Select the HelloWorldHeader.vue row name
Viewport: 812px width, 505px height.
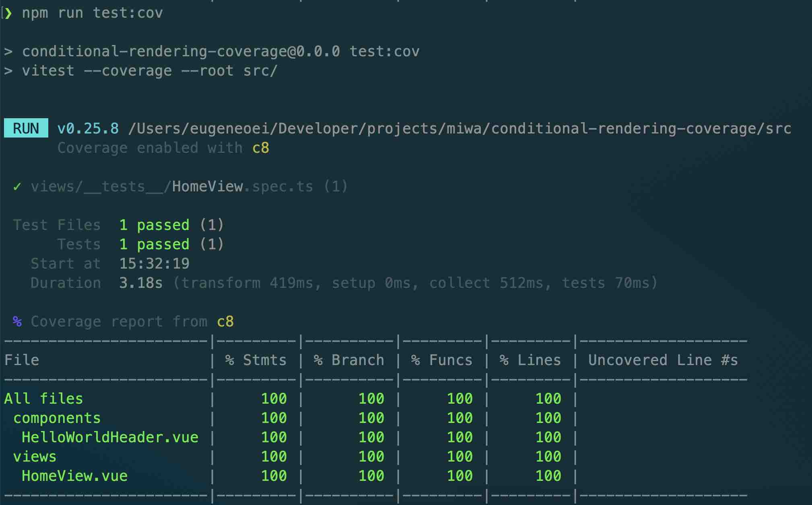tap(110, 437)
